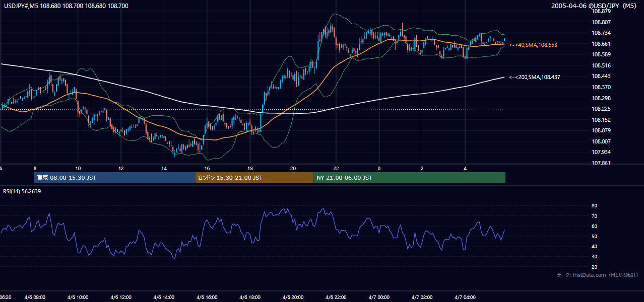Screen dimensions: 644x302
Task: Click hour tick 20 under price chart
Action: (293, 169)
